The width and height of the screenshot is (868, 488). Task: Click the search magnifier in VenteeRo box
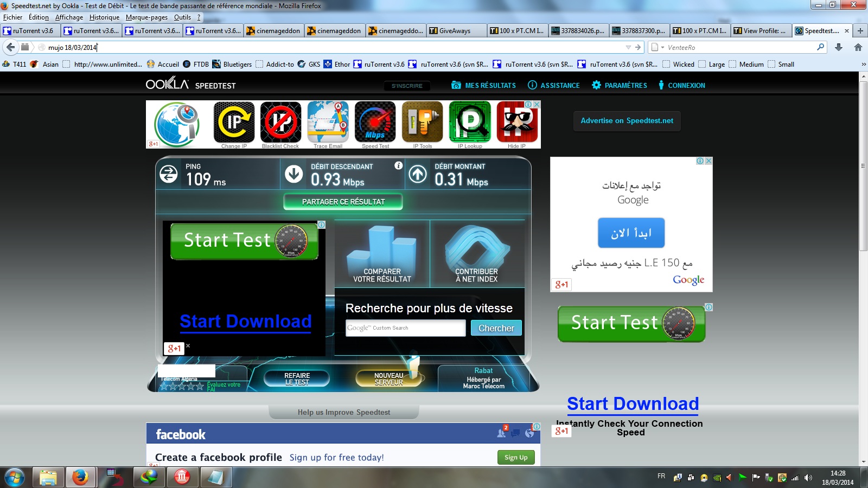point(820,47)
